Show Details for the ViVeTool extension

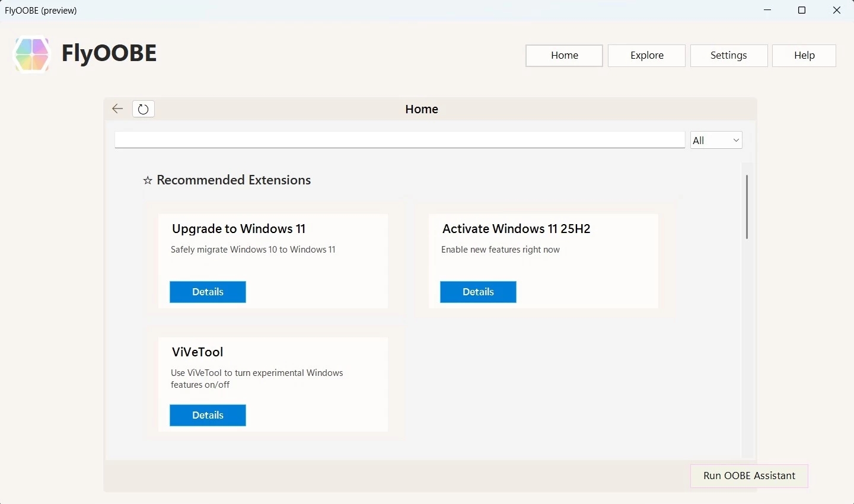pyautogui.click(x=207, y=415)
